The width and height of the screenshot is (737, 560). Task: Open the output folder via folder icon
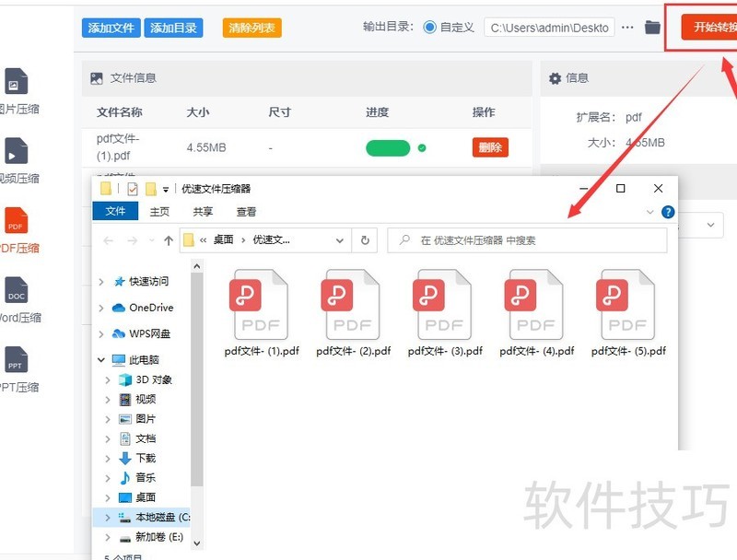(x=652, y=28)
